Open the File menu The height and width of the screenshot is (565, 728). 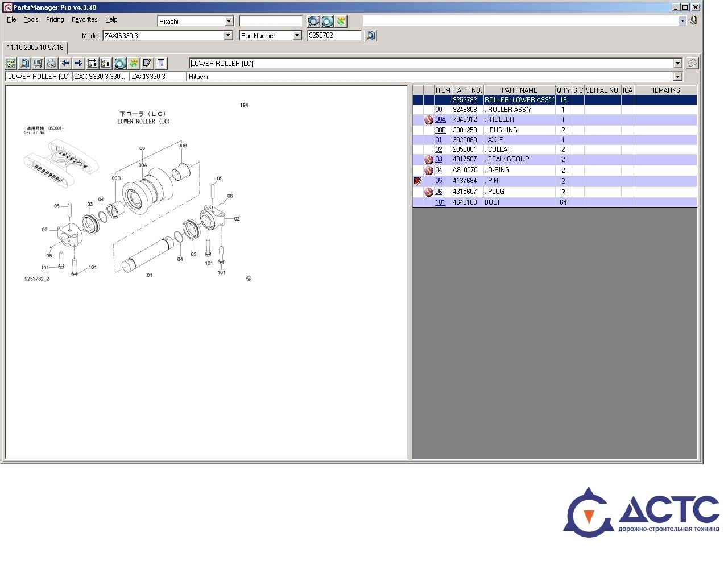tap(11, 19)
